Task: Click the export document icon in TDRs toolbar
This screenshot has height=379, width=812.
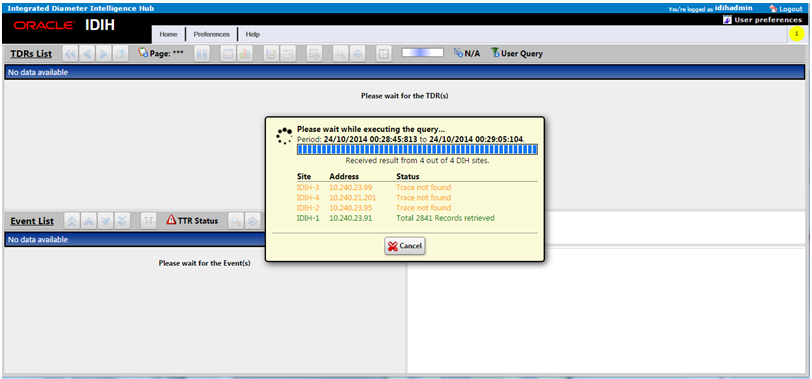Action: (314, 54)
